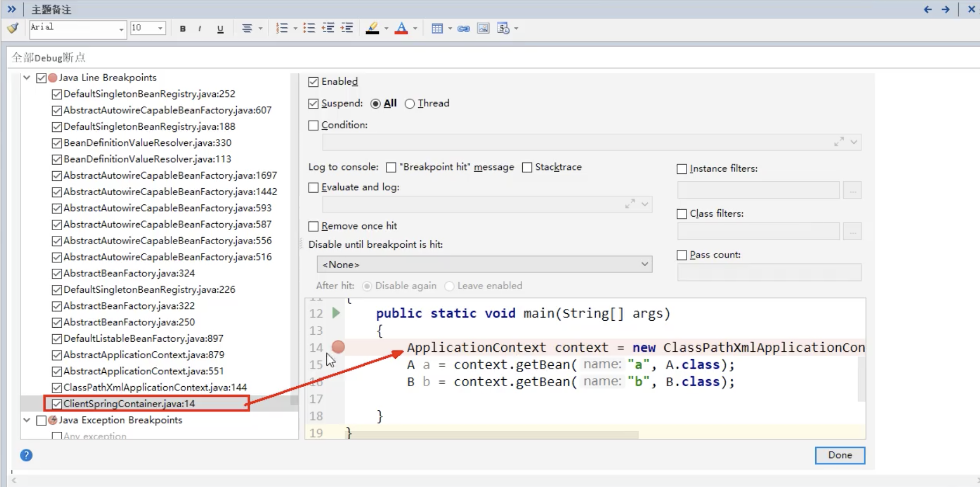This screenshot has width=980, height=487.
Task: Expand the notes panel double-arrow
Action: coord(12,9)
